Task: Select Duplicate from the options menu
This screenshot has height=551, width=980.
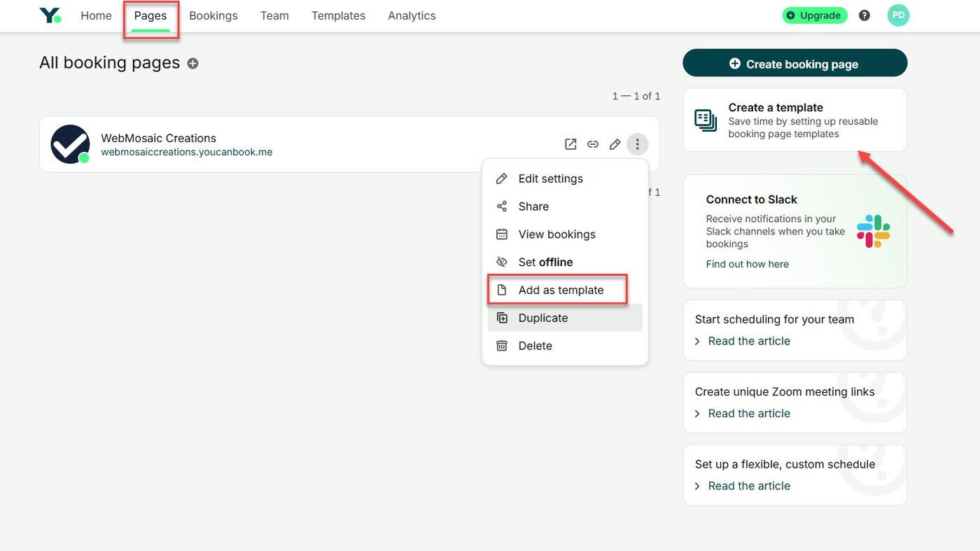Action: [x=544, y=317]
